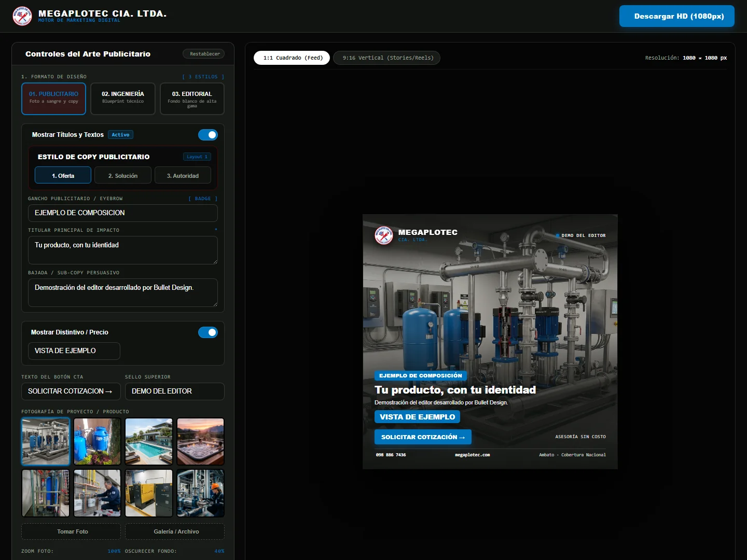Choose the 2. Solución copy style
Viewport: 747px width, 560px height.
pyautogui.click(x=123, y=175)
